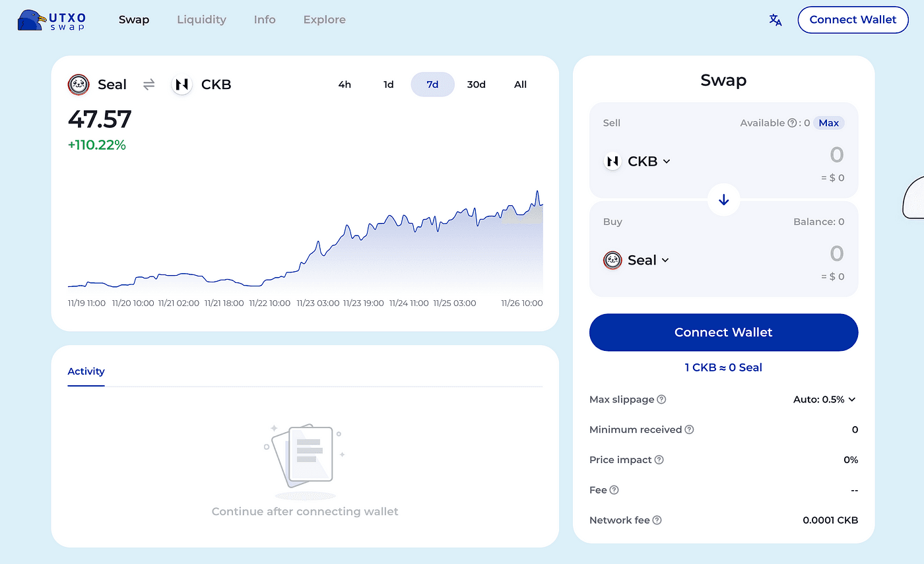Click the 0.0001 CKB network fee value

(830, 520)
